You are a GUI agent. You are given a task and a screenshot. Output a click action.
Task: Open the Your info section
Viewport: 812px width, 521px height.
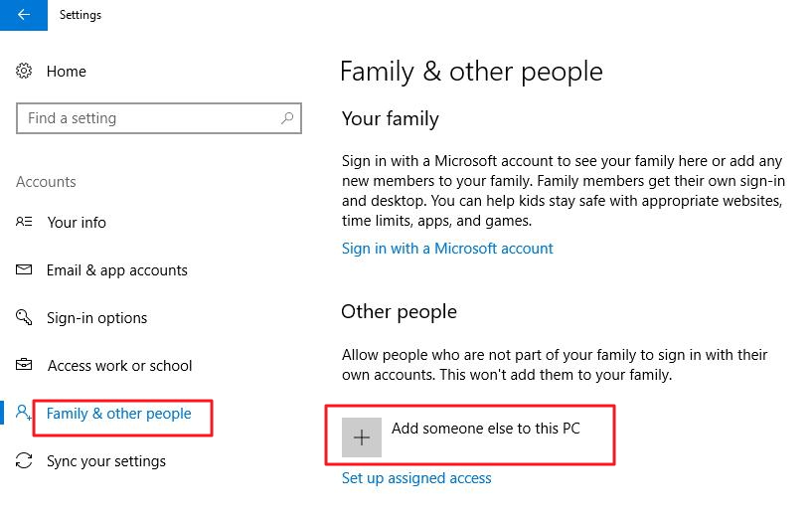[77, 223]
